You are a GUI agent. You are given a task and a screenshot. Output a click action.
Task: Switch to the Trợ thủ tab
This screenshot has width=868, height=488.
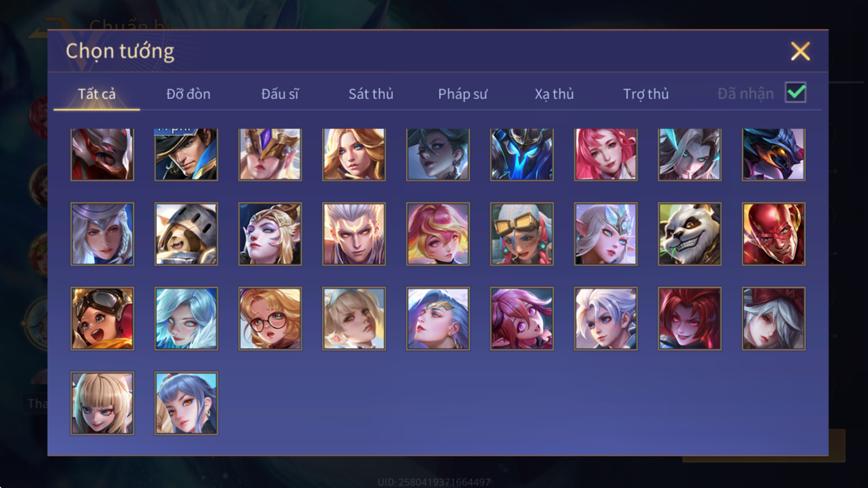click(646, 94)
